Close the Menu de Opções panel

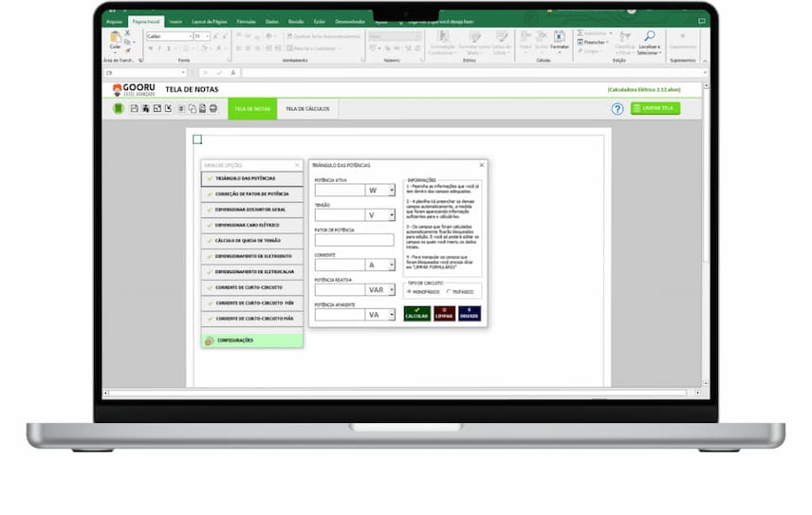tap(297, 165)
